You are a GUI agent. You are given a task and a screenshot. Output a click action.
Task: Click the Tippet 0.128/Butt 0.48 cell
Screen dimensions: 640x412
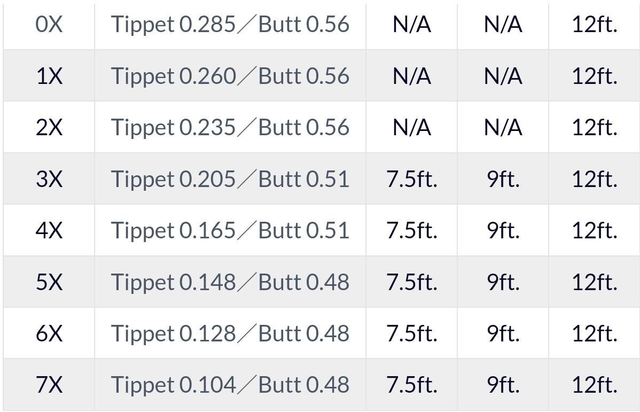230,333
